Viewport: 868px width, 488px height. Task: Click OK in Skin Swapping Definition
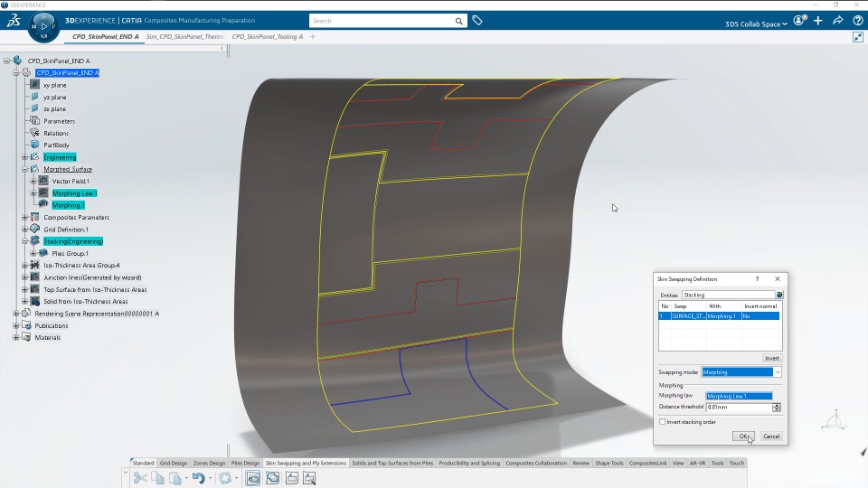click(x=743, y=436)
